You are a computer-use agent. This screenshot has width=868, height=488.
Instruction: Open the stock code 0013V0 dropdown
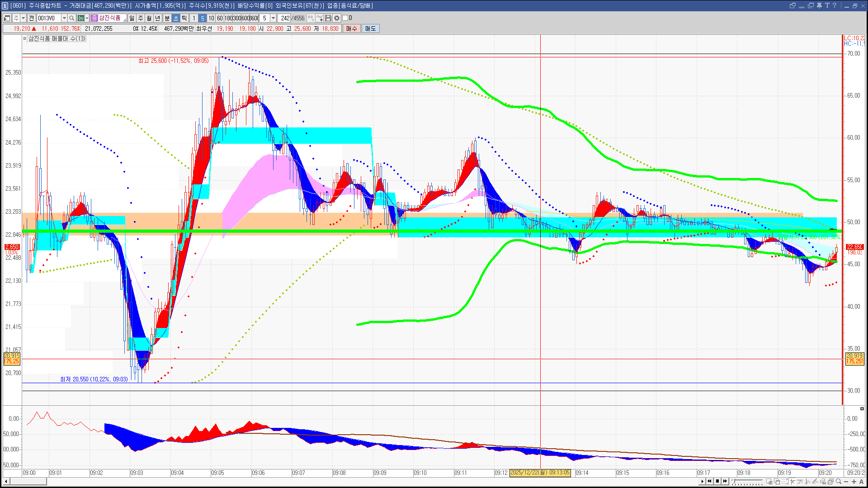[x=64, y=18]
